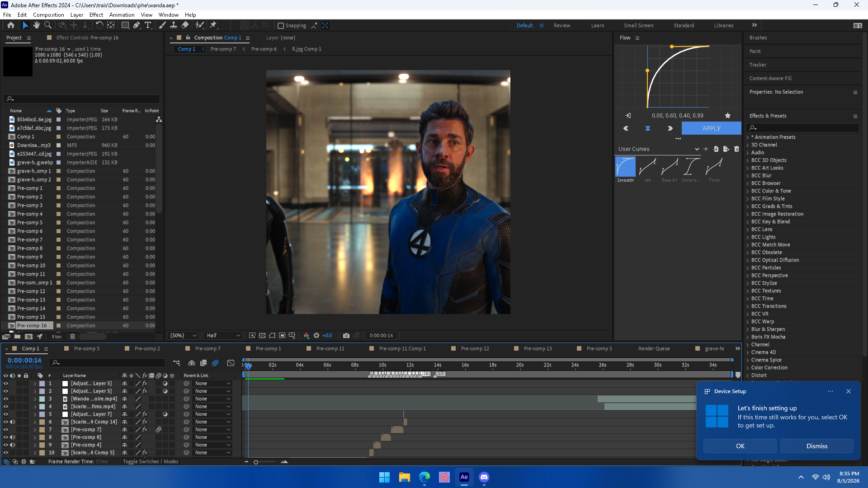Viewport: 868px width, 488px height.
Task: Create a new folder in Project panel
Action: coord(17,336)
